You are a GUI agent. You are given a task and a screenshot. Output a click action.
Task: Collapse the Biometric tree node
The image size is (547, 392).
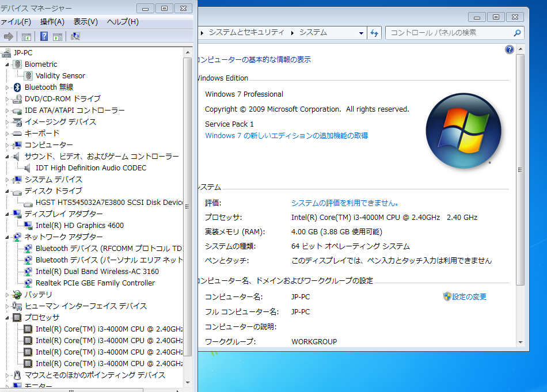coord(7,64)
